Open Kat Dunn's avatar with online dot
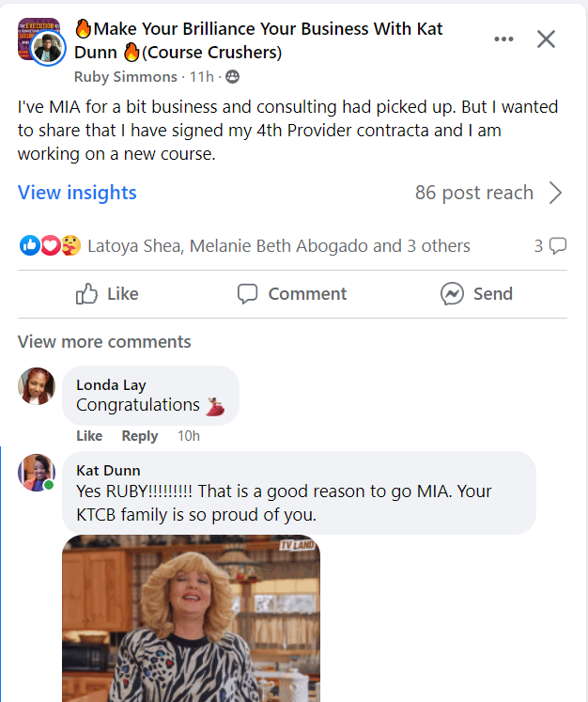The width and height of the screenshot is (588, 702). click(x=37, y=472)
